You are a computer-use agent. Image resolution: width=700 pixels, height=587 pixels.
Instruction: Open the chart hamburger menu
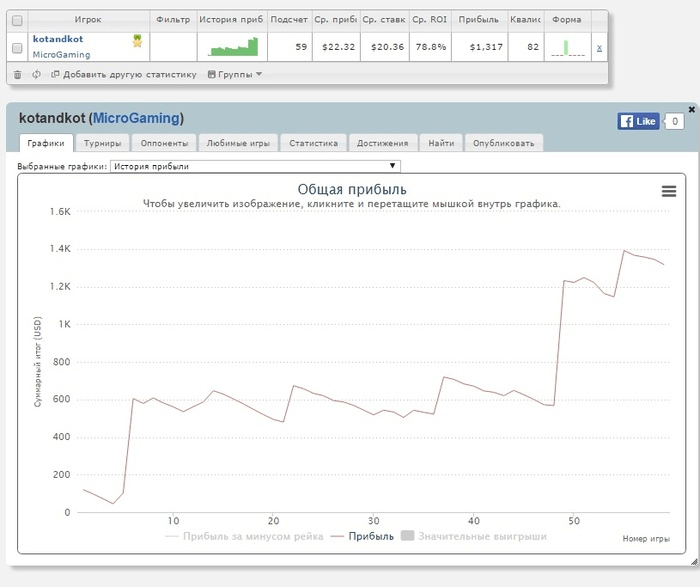669,192
